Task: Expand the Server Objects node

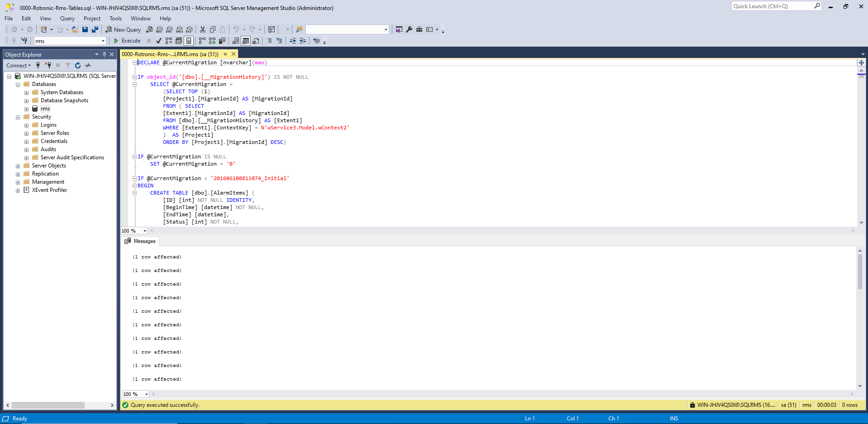Action: (18, 166)
